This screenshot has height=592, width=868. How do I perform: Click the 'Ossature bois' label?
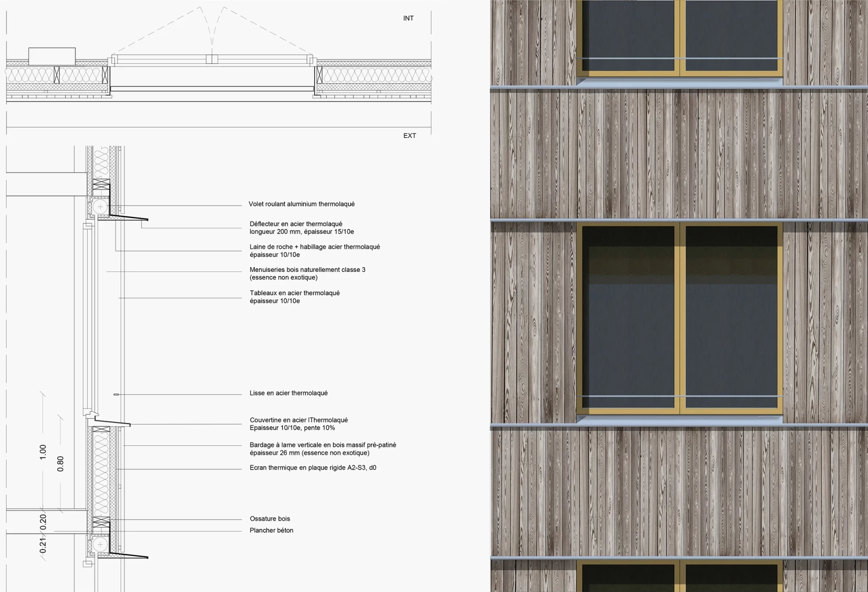point(270,519)
